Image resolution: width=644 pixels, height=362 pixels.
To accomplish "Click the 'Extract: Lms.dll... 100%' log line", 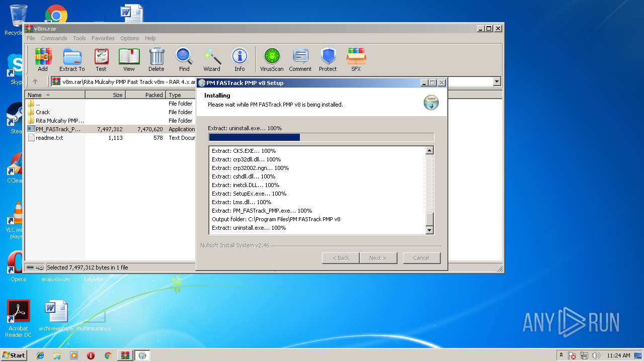I will click(x=242, y=202).
